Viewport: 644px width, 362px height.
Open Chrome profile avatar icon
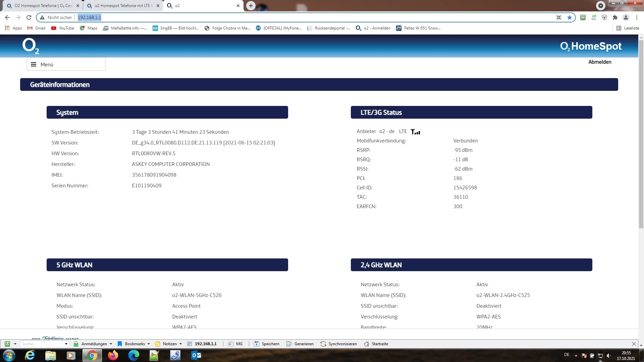tap(626, 17)
